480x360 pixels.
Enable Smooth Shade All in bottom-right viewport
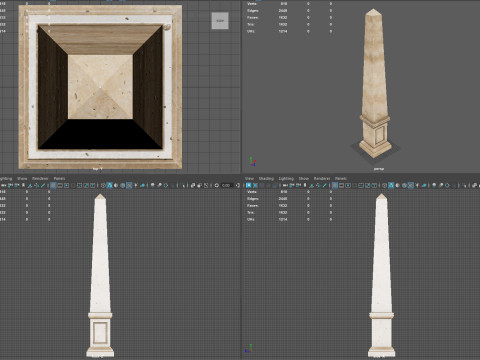[x=391, y=185]
